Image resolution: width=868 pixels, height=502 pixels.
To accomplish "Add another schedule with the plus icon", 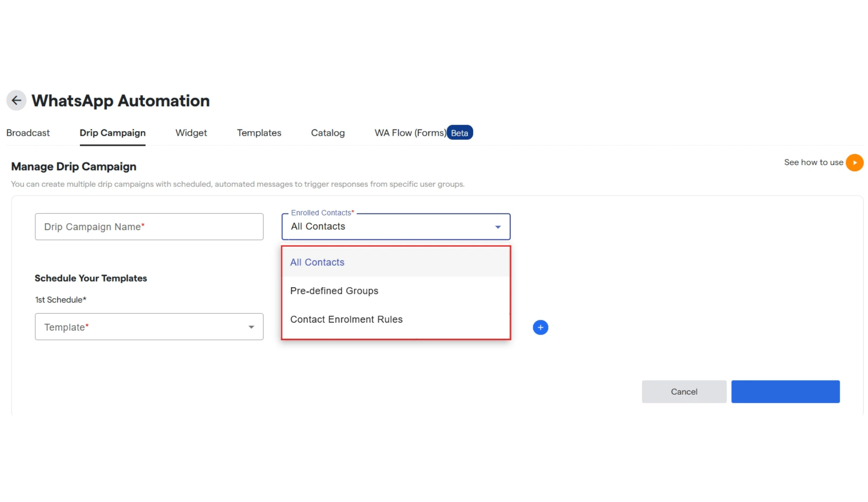I will (x=540, y=327).
